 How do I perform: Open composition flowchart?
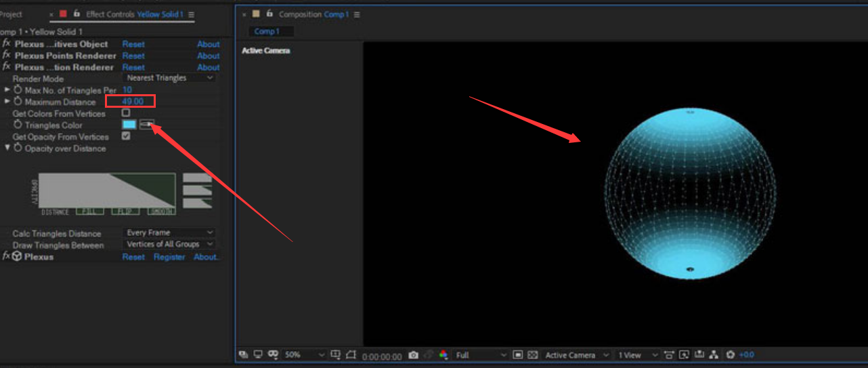pos(713,354)
